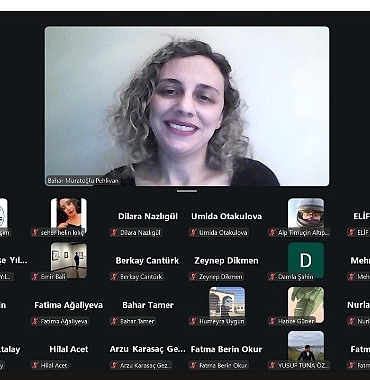Image resolution: width=370 pixels, height=380 pixels.
Task: Click the large Bahar Tamer display name
Action: [148, 305]
